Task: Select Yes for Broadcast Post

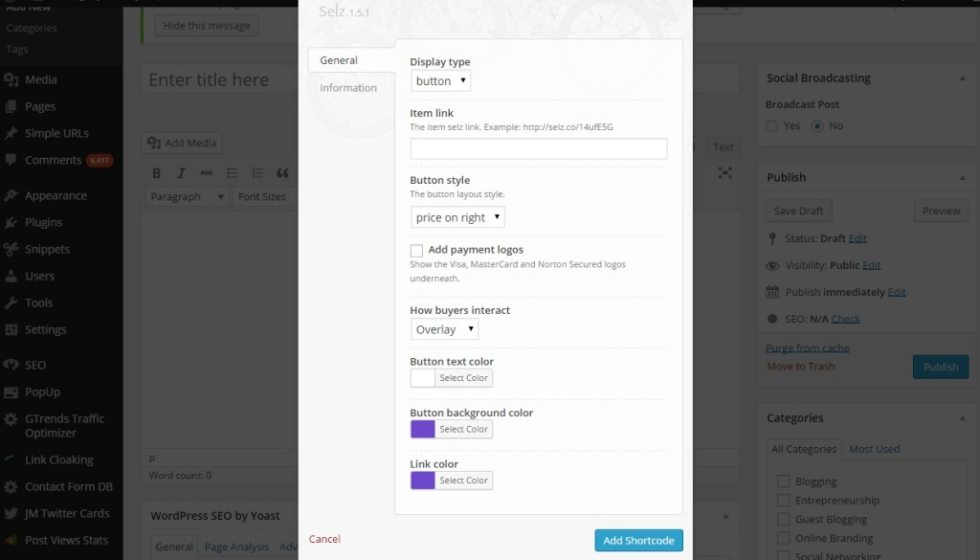Action: [x=772, y=126]
